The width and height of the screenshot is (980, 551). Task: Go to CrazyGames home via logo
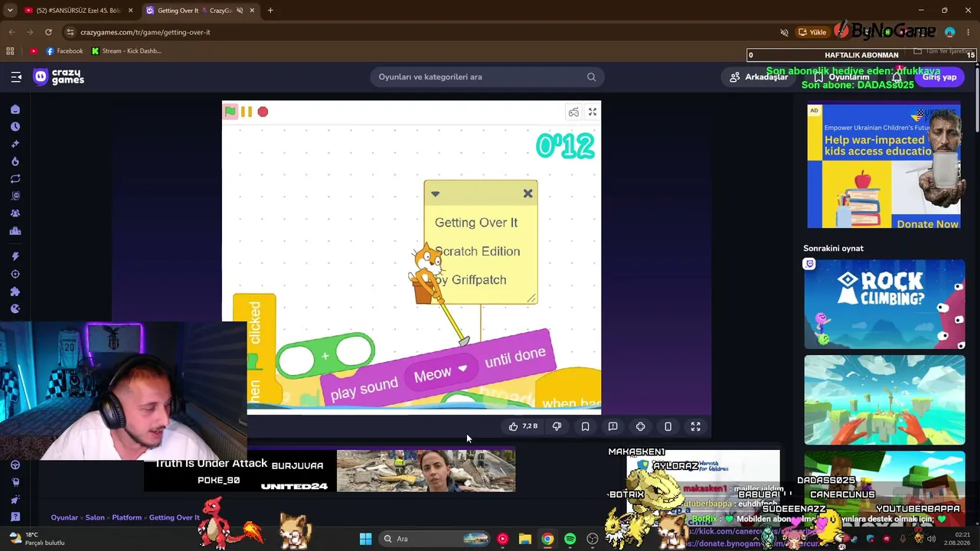[x=59, y=77]
